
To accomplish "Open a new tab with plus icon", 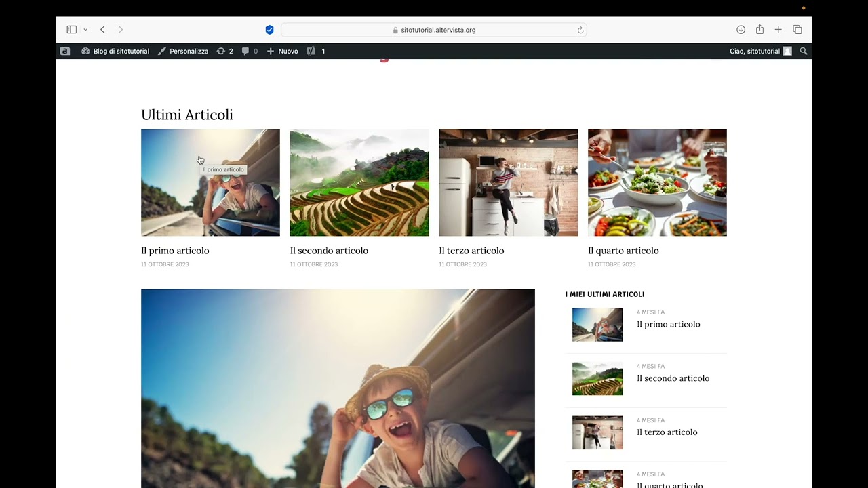I will pyautogui.click(x=778, y=30).
